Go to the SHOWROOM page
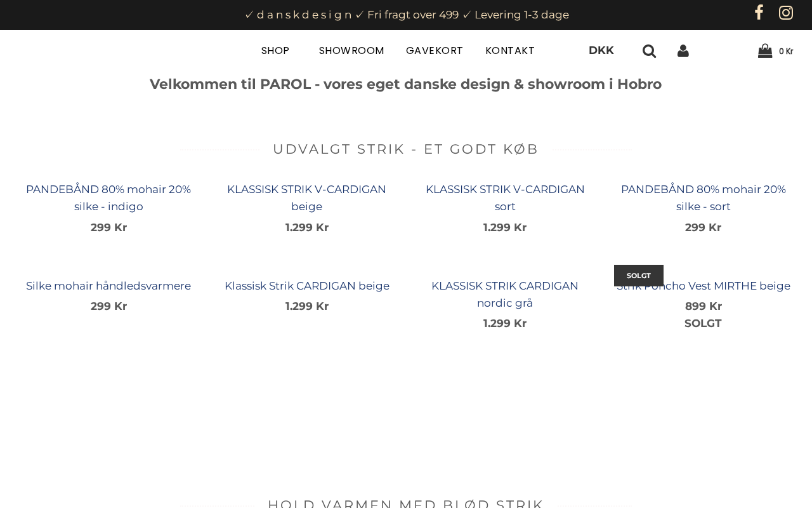This screenshot has width=812, height=508. 351,51
